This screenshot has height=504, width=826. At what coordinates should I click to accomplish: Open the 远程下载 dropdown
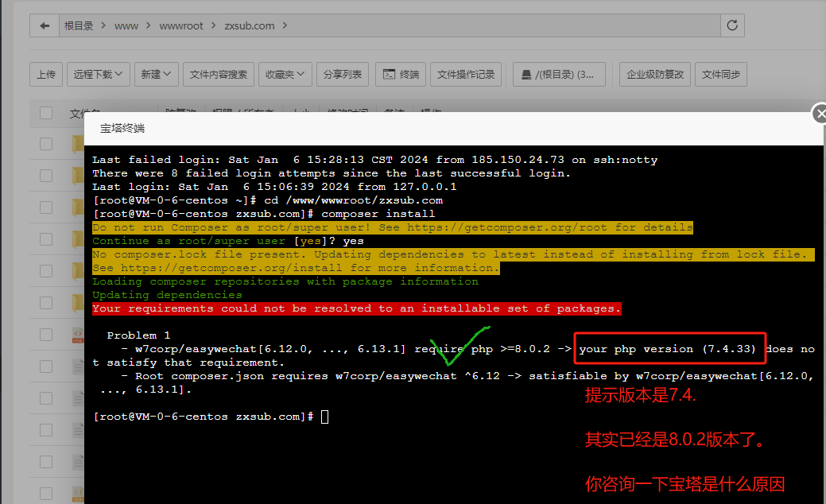click(98, 74)
